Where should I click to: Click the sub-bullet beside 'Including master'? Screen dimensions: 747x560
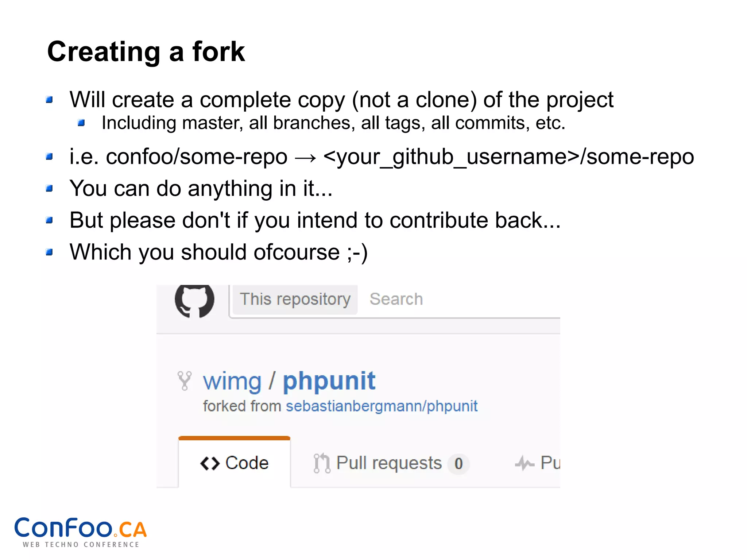(81, 123)
